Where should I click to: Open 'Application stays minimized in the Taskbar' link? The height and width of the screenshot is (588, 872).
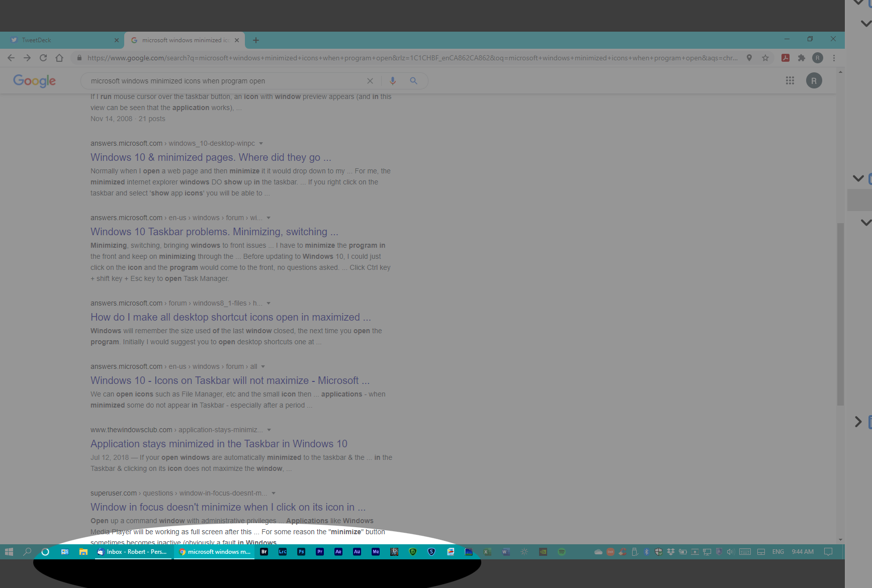(219, 444)
